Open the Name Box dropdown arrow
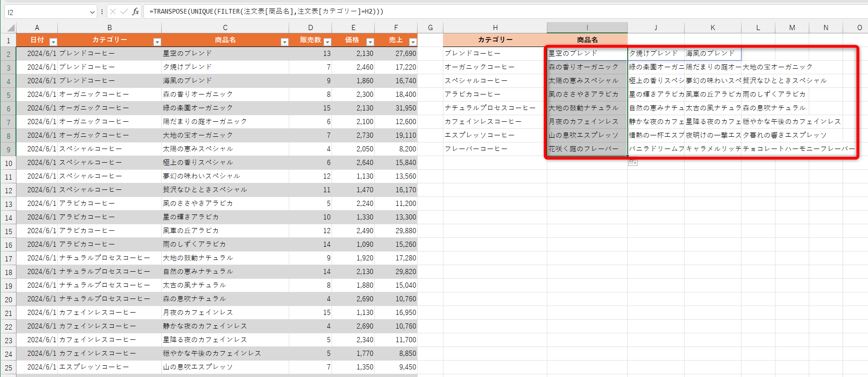868x377 pixels. tap(92, 12)
